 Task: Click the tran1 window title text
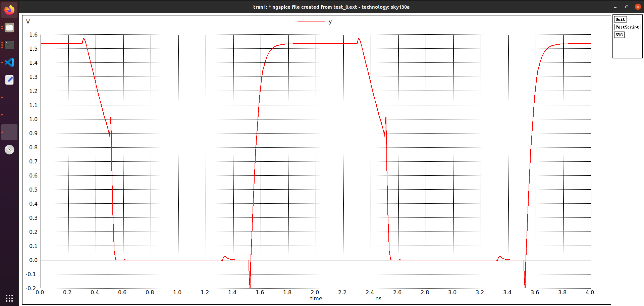pos(331,7)
